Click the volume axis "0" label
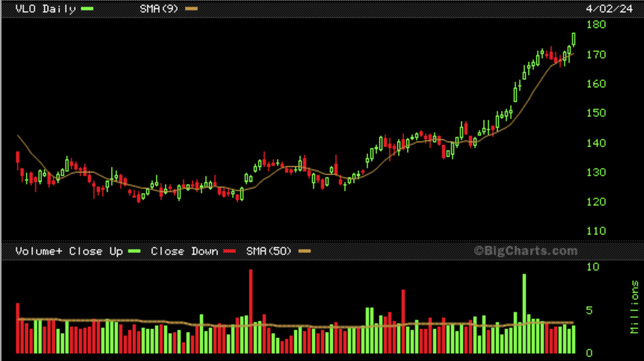 pos(589,353)
